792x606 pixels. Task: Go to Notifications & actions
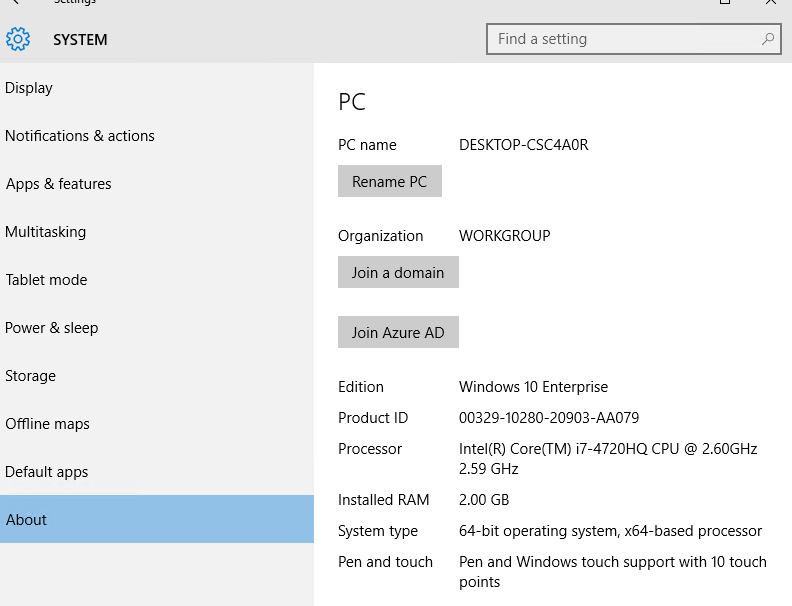[x=157, y=136]
